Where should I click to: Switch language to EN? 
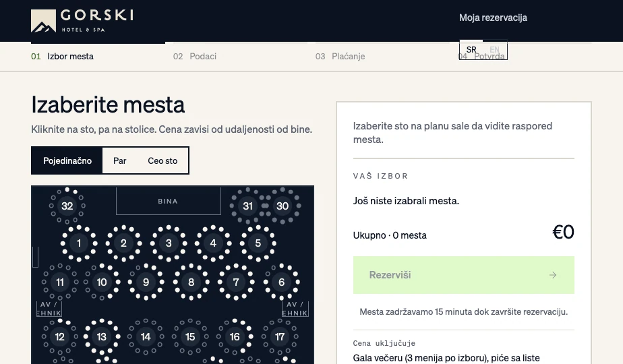tap(494, 50)
